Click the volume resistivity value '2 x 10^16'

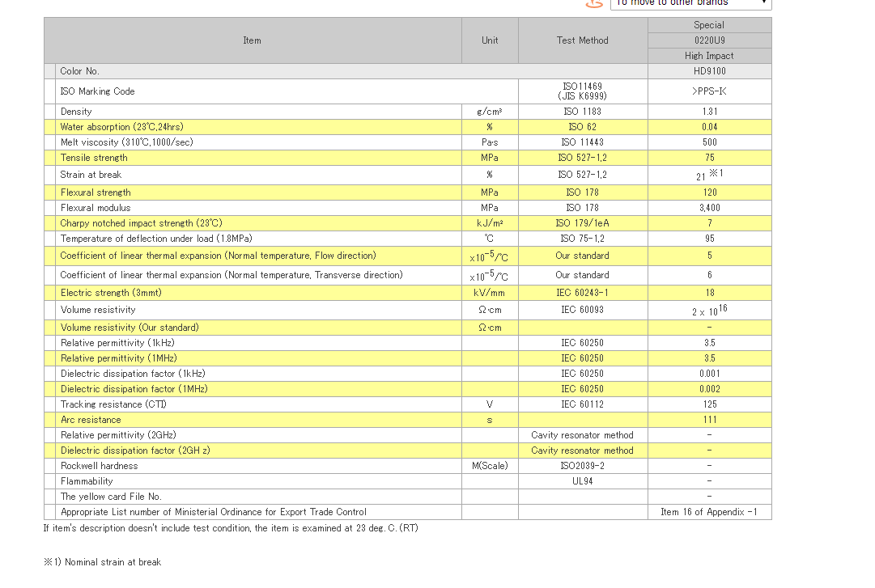tap(709, 310)
